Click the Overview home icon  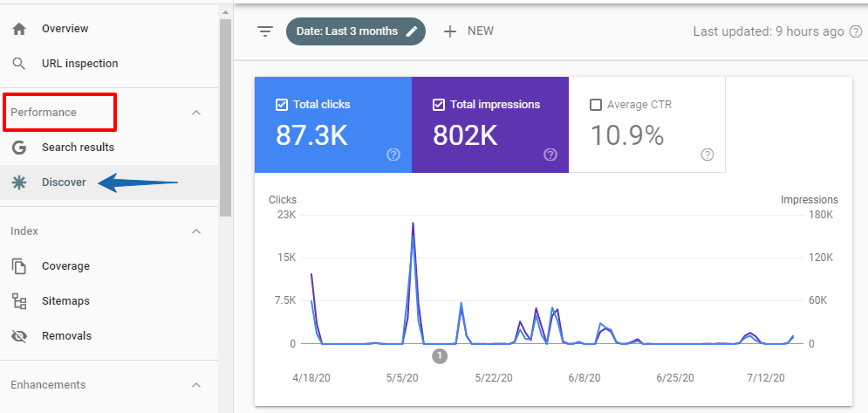tap(19, 29)
